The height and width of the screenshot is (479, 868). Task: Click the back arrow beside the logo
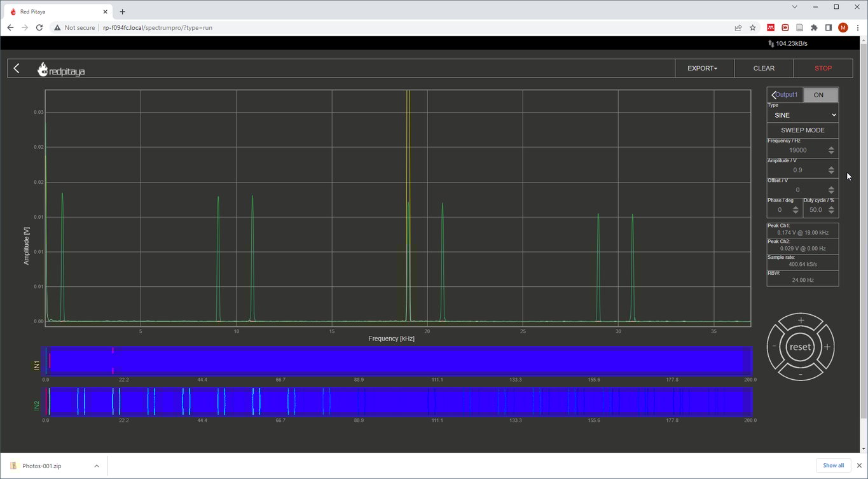pos(16,68)
